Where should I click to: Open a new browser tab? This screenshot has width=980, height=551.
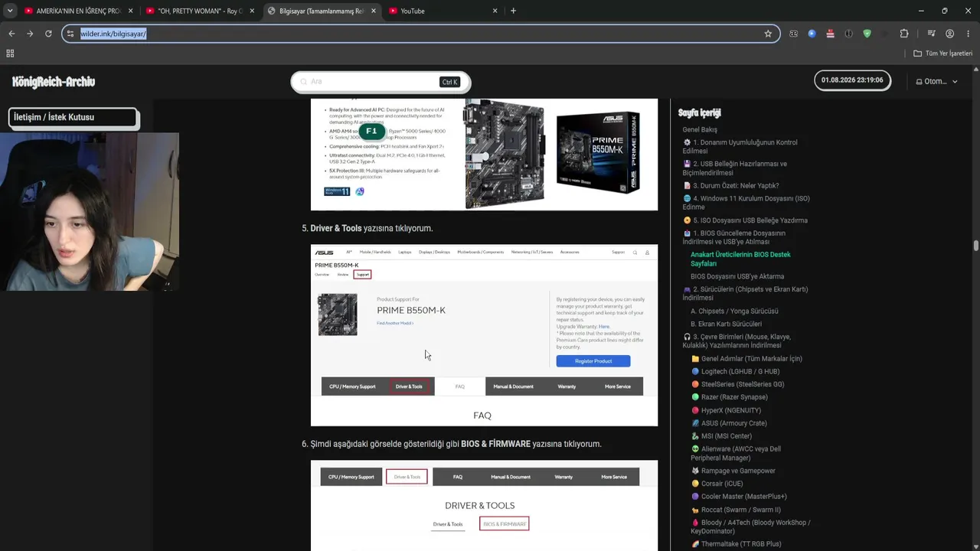click(x=513, y=11)
